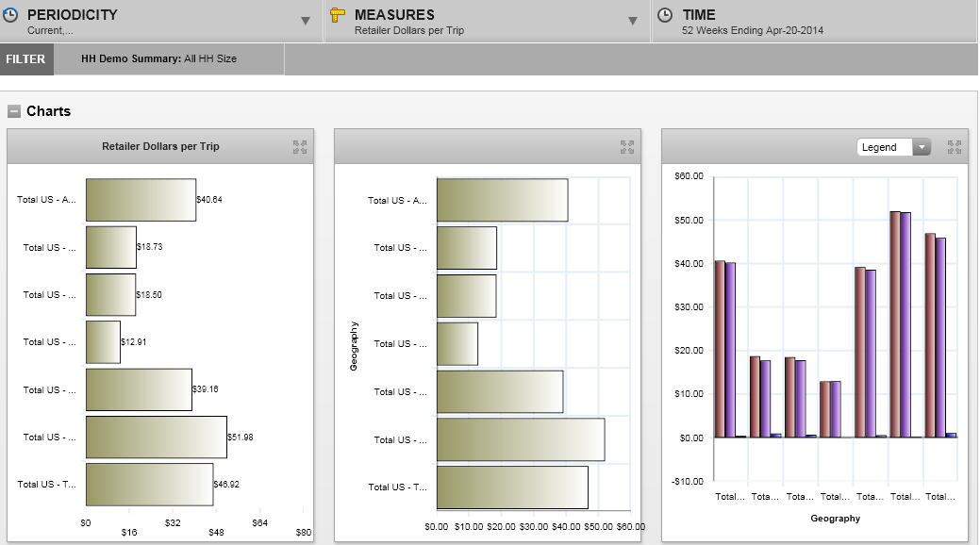Click the tallest red column in right chart
Screen dimensions: 980x545
coord(894,323)
